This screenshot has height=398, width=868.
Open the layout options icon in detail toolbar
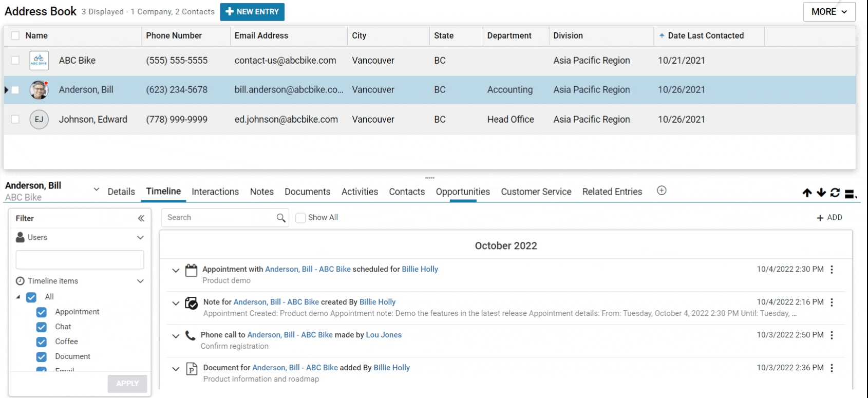851,194
